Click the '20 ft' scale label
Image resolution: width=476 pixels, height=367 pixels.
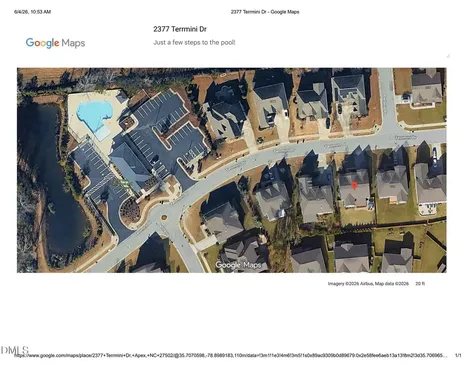[x=420, y=284]
